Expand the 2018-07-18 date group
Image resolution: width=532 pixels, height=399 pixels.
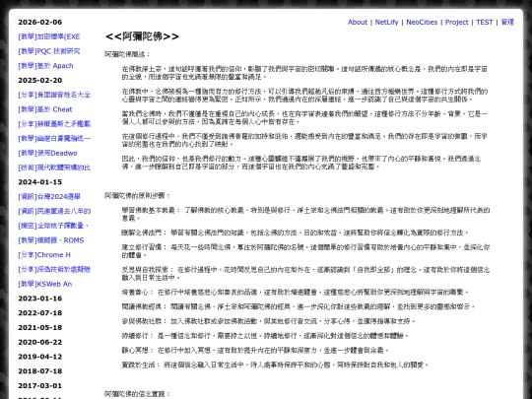[40, 371]
